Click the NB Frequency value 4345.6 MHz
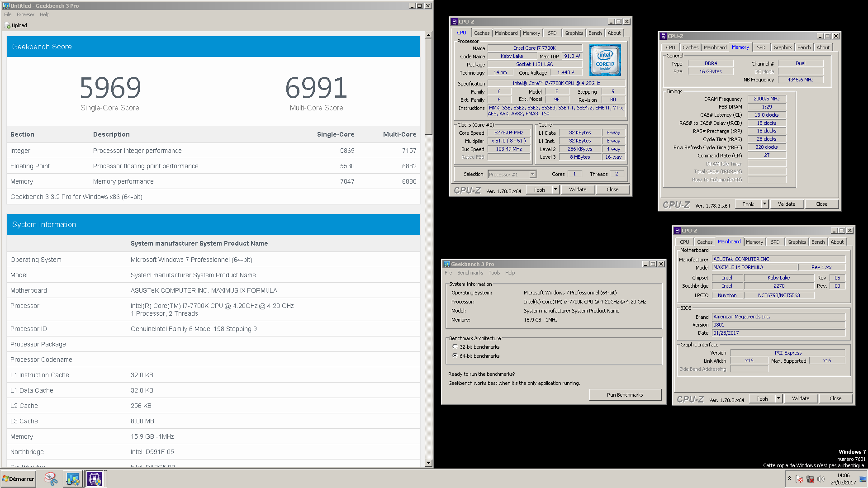Image resolution: width=868 pixels, height=488 pixels. pos(801,80)
